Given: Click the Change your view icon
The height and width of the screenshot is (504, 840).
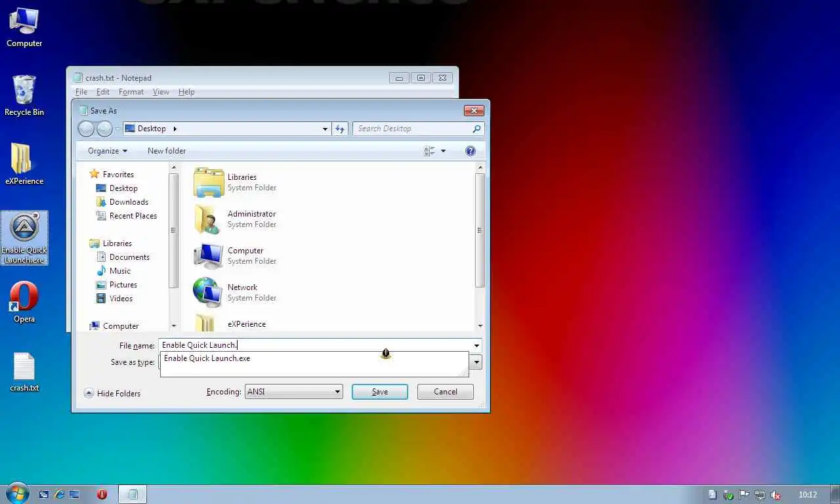Looking at the screenshot, I should click(429, 151).
